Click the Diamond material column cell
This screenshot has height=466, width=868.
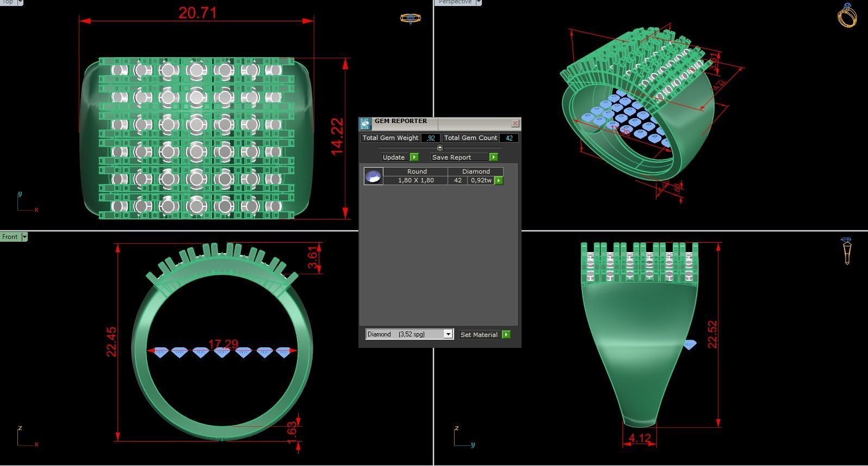476,171
